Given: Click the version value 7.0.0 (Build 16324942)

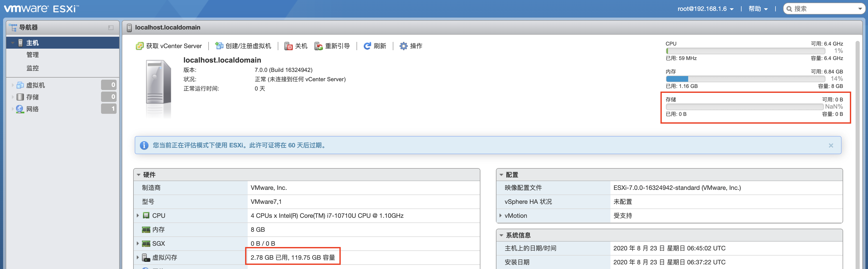Looking at the screenshot, I should (283, 70).
